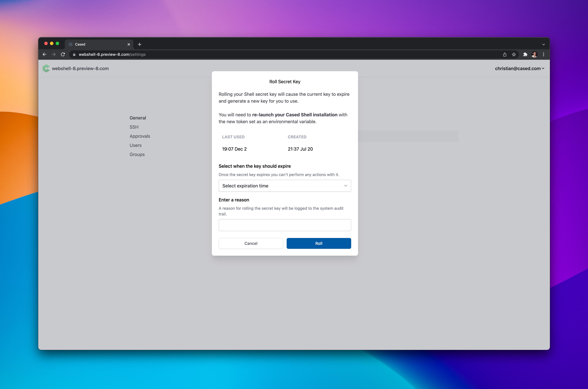Confirm with the blue Roll button
The image size is (588, 389).
(x=319, y=243)
